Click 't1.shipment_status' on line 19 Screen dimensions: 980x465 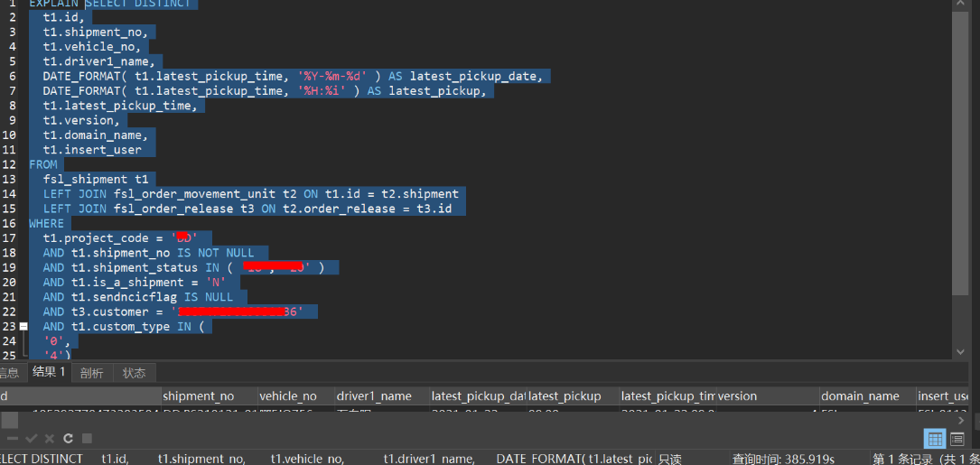pyautogui.click(x=135, y=267)
